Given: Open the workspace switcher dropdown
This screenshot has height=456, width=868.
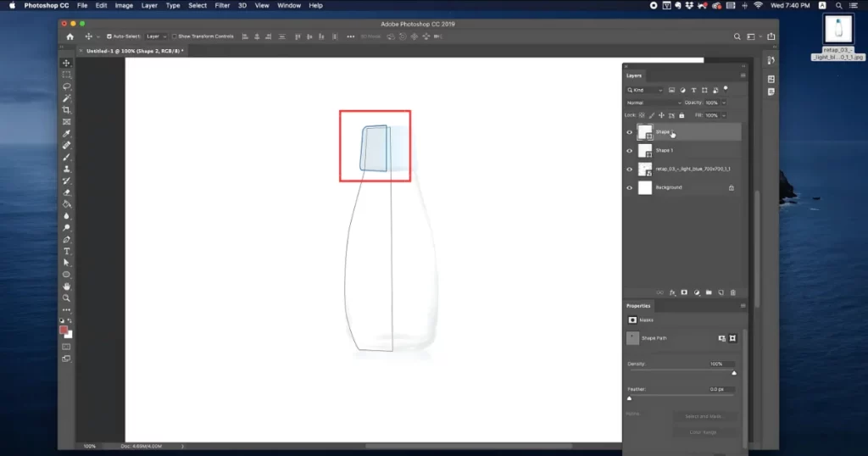Looking at the screenshot, I should [x=753, y=36].
